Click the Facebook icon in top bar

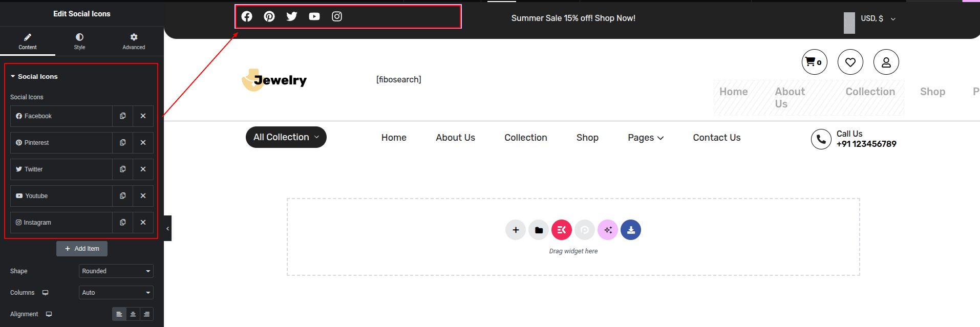click(247, 16)
